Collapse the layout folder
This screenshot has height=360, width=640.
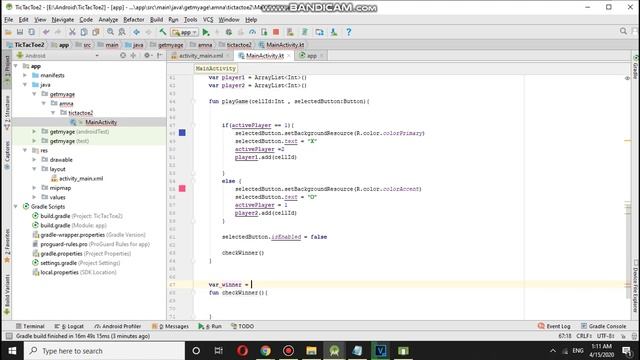(x=34, y=169)
